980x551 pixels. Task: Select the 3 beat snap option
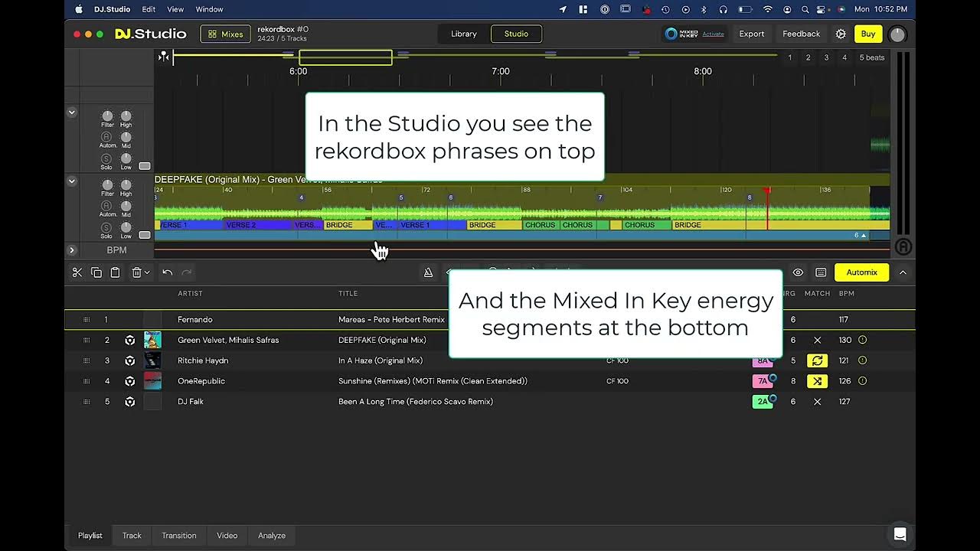[826, 57]
